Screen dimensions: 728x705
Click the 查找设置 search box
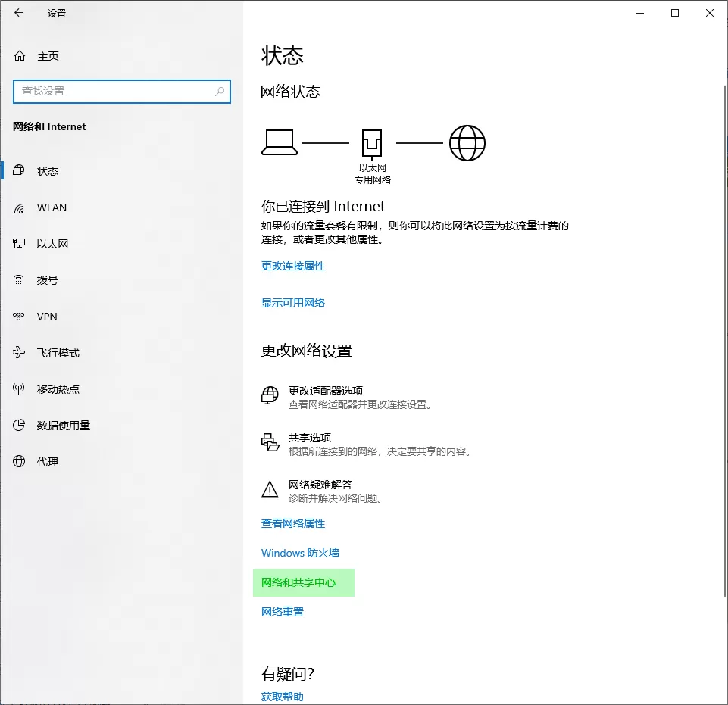coord(121,91)
